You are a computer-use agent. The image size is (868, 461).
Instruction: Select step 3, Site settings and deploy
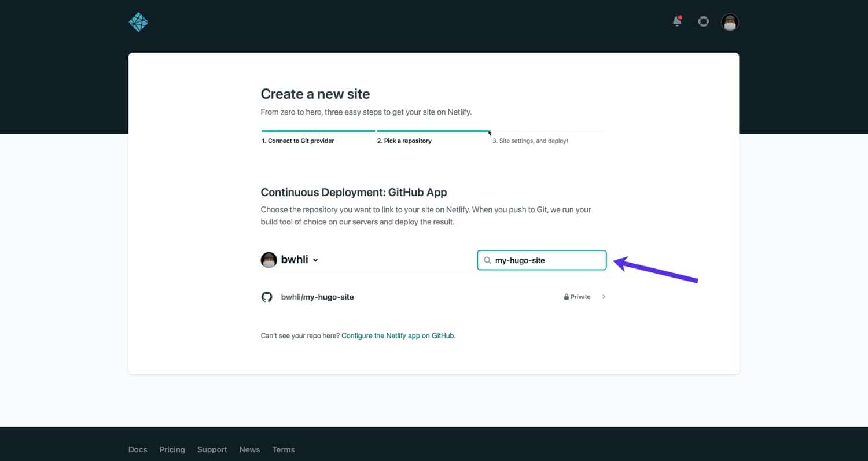[x=530, y=141]
